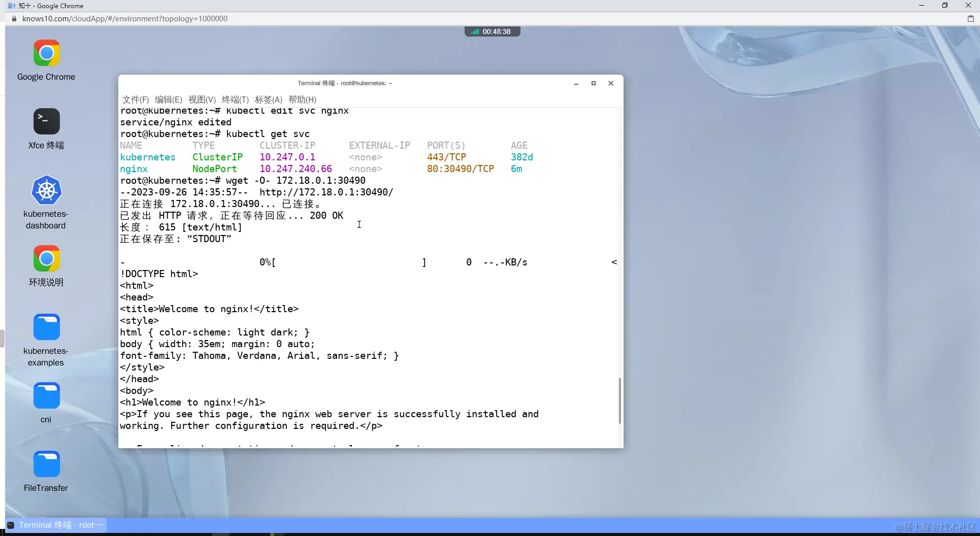Click the '200 OK' response text

coord(326,216)
